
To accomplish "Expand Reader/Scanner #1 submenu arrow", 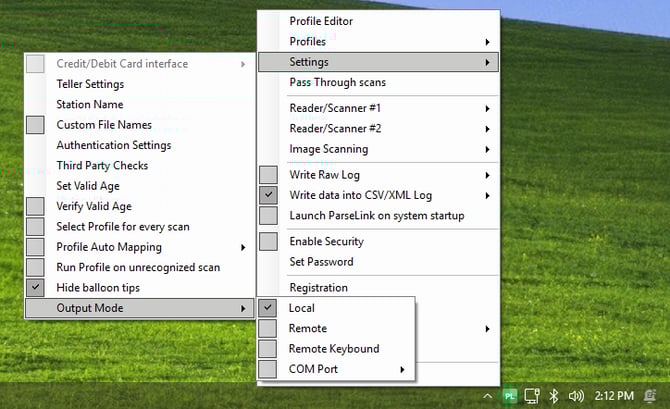I will click(x=487, y=109).
